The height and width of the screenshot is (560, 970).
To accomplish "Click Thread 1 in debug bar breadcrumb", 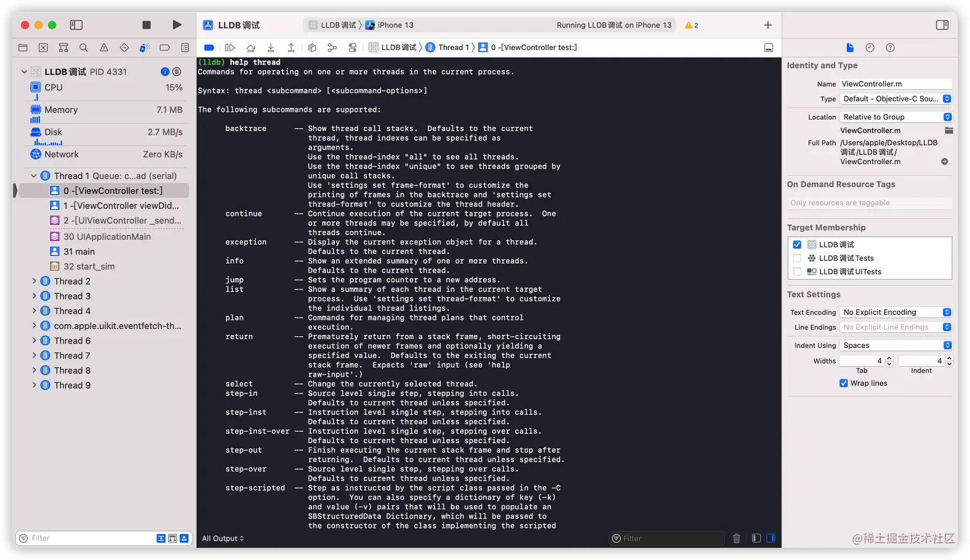I will pyautogui.click(x=447, y=47).
